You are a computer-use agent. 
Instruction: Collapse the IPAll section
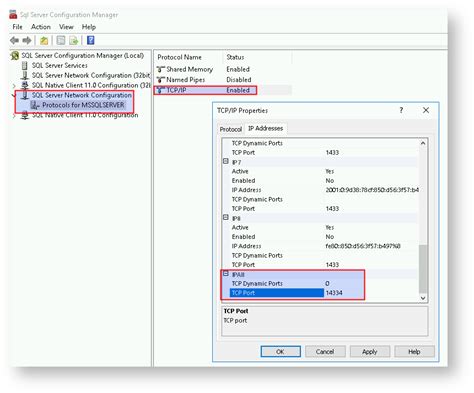pyautogui.click(x=226, y=274)
